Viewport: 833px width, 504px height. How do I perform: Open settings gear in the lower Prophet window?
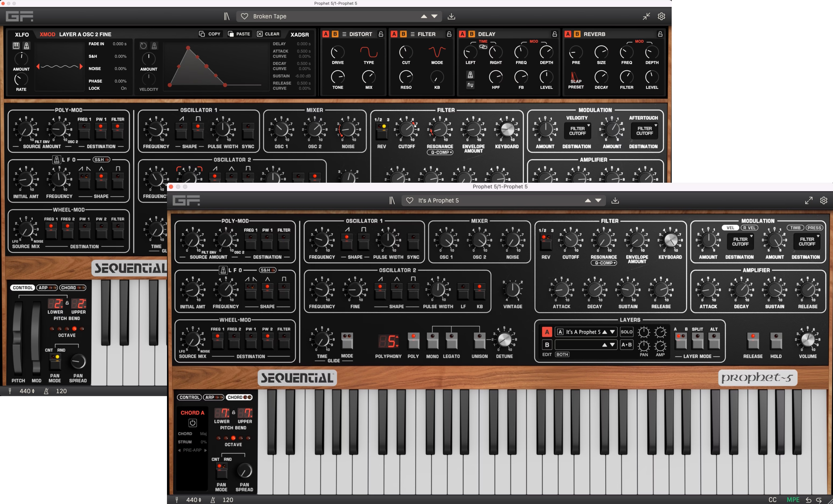click(x=824, y=200)
